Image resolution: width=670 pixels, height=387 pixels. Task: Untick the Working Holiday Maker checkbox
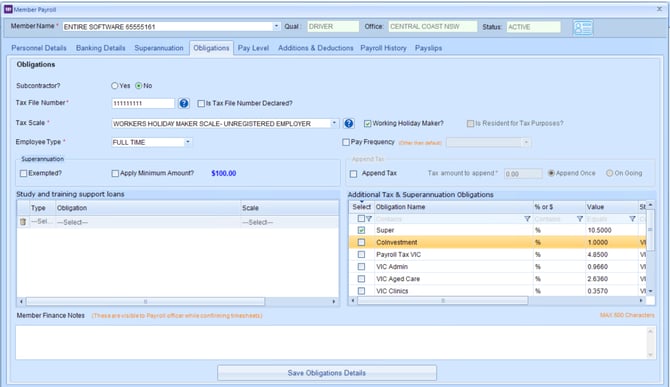click(x=367, y=123)
